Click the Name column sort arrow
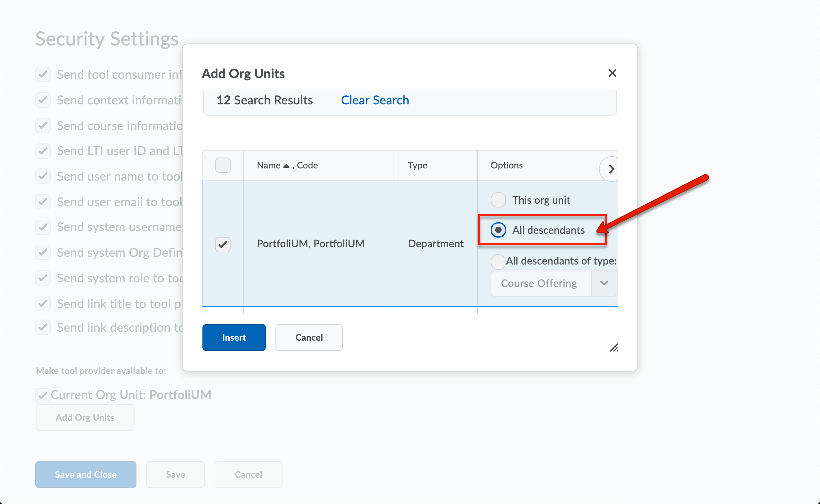 click(286, 166)
